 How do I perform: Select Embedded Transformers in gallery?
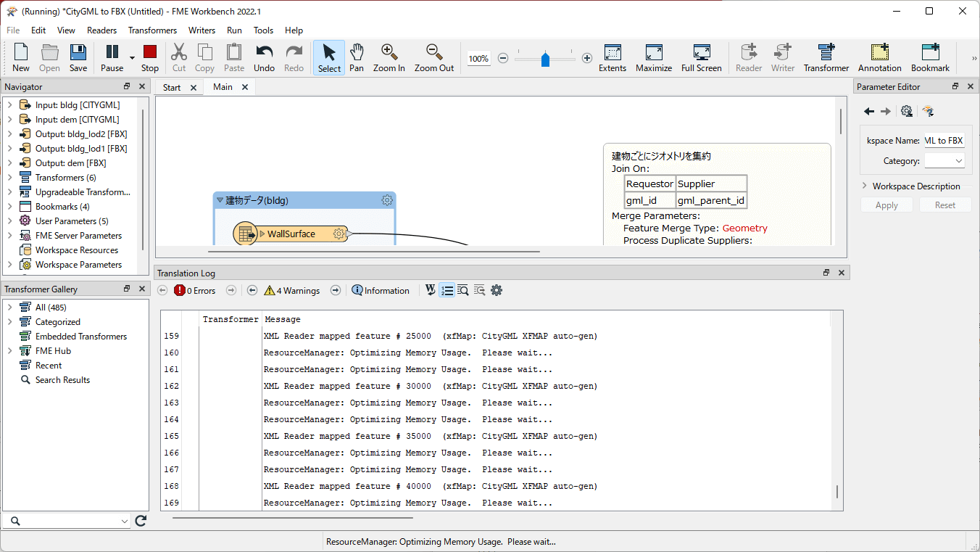pyautogui.click(x=81, y=337)
